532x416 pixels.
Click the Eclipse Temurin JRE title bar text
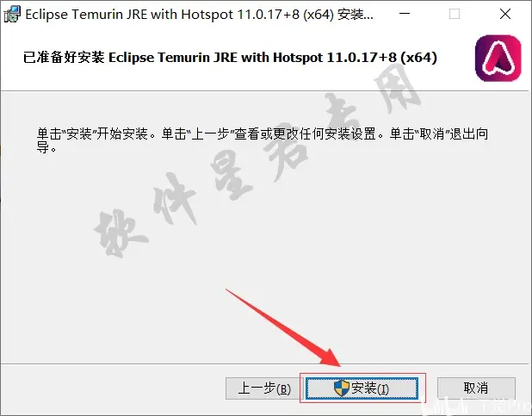[x=199, y=15]
